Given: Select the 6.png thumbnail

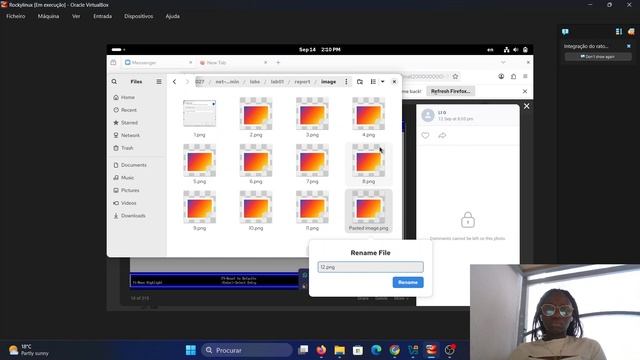Looking at the screenshot, I should pos(256,160).
